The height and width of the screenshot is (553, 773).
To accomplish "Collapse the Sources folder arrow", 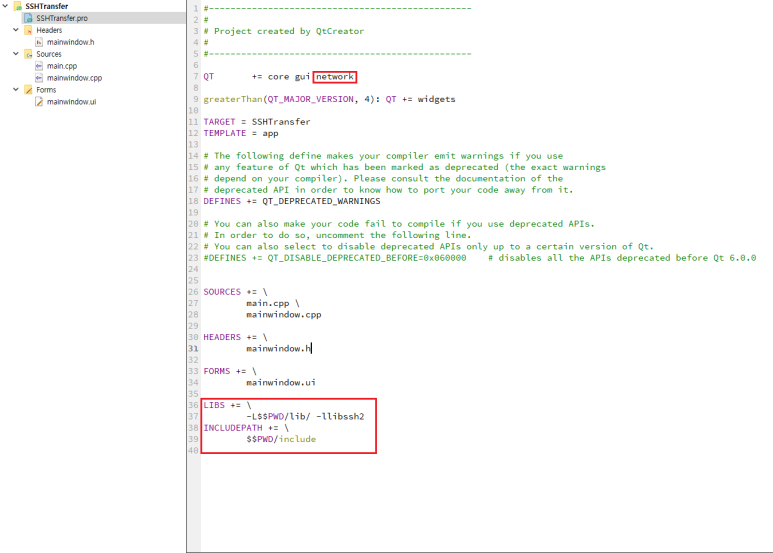I will pyautogui.click(x=16, y=54).
